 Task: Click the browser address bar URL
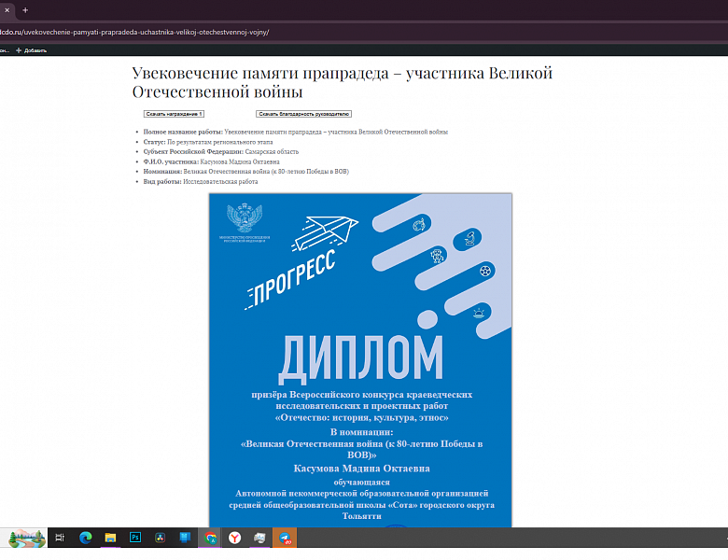pos(134,32)
